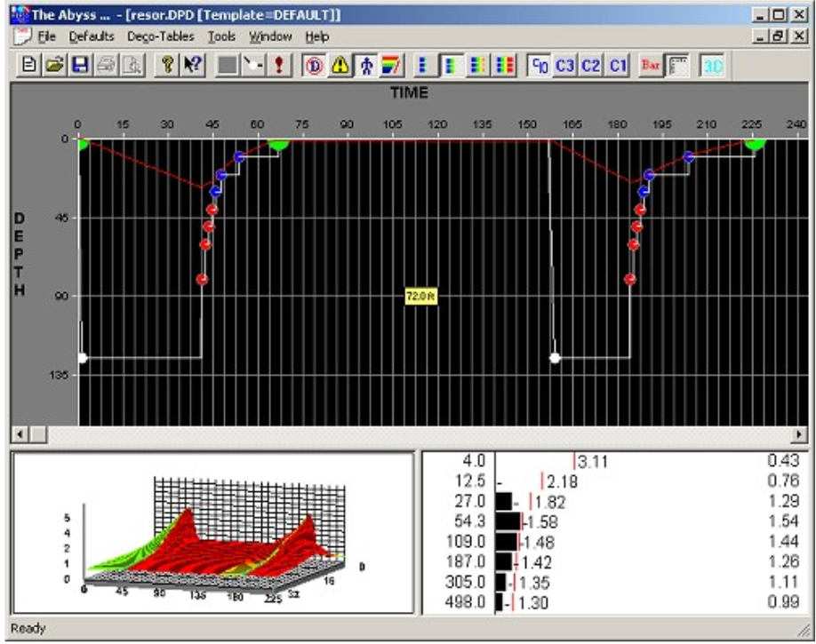Click the 3D tissue graph thumbnail
Viewport: 816px width, 644px height.
point(213,533)
